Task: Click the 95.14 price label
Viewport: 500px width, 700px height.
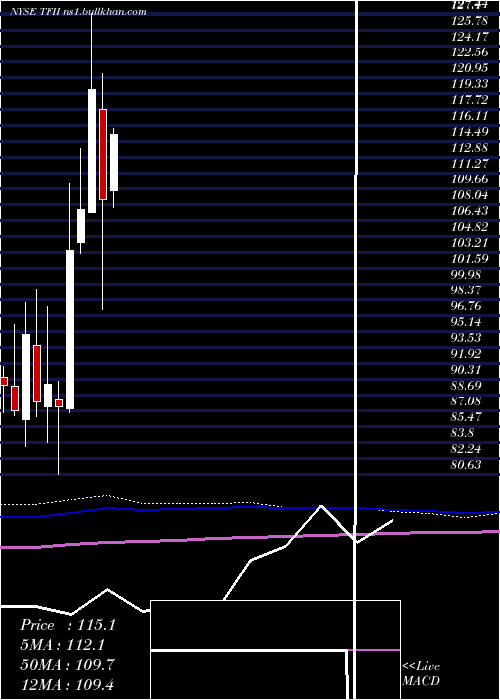Action: coord(467,322)
